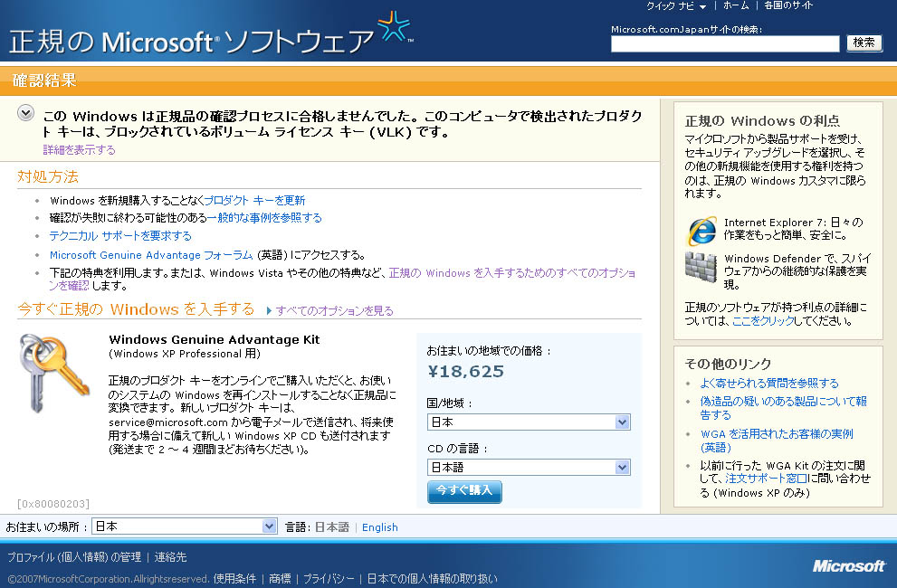897x588 pixels.
Task: Click the gold keys Genuine Advantage Kit image
Action: point(53,372)
